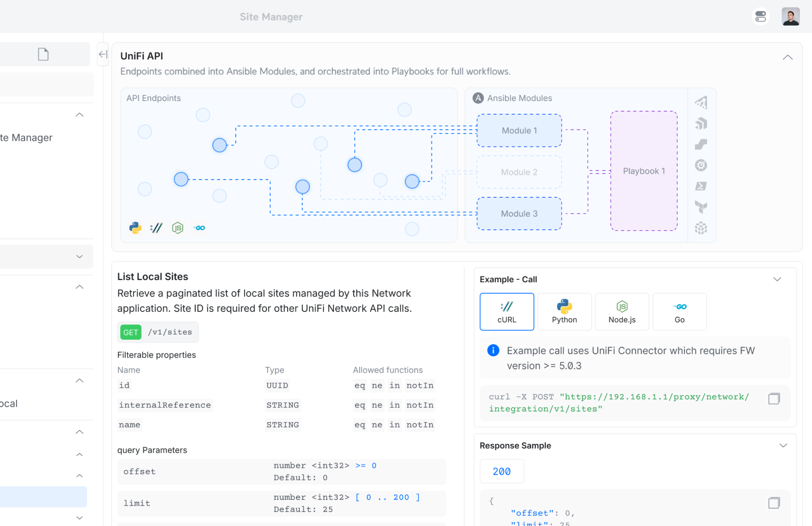Click the 'List Local Sites' heading
The width and height of the screenshot is (812, 526).
[153, 277]
